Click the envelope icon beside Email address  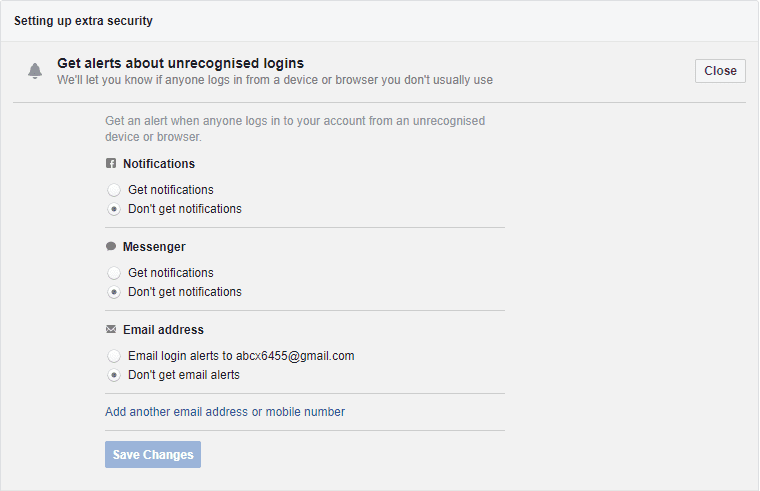(x=111, y=330)
